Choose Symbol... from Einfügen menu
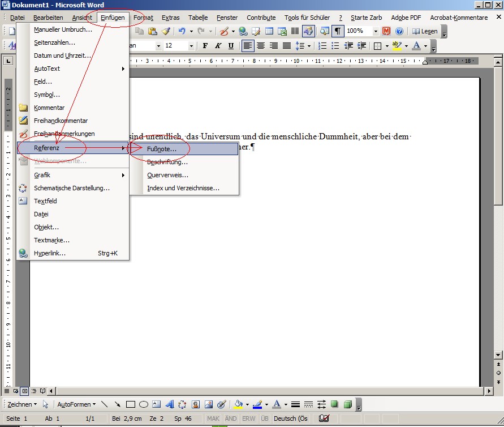504x427 pixels. click(73, 95)
